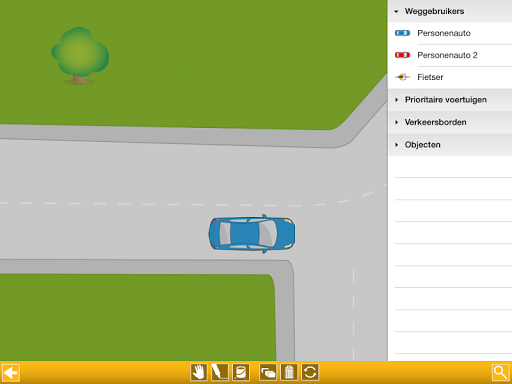Open the magnifying glass zoom tool
The image size is (512, 384).
(x=500, y=372)
